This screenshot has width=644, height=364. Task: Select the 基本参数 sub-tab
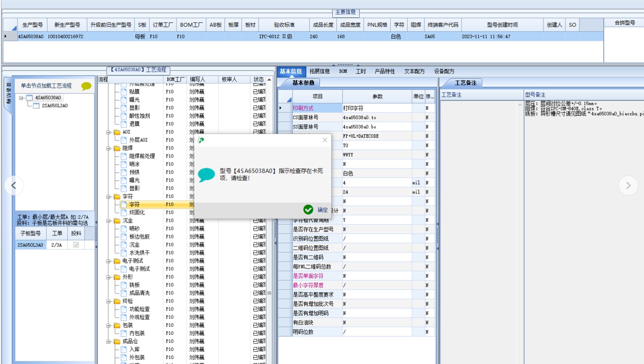303,83
